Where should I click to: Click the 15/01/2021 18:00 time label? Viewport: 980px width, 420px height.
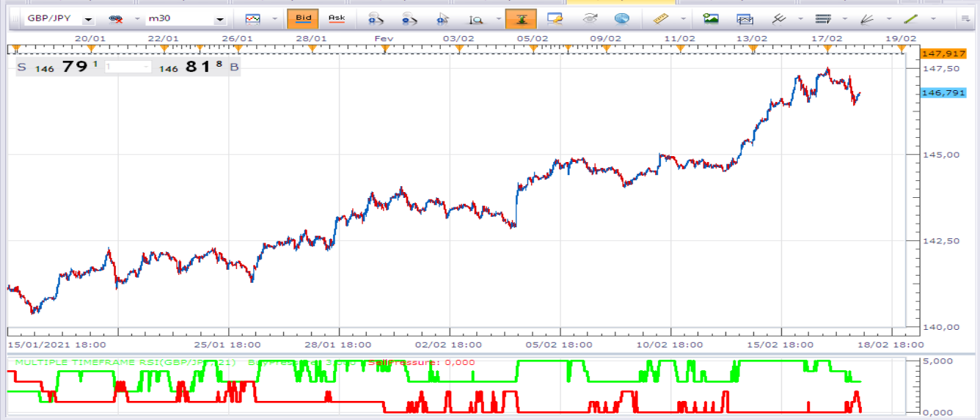click(x=56, y=344)
